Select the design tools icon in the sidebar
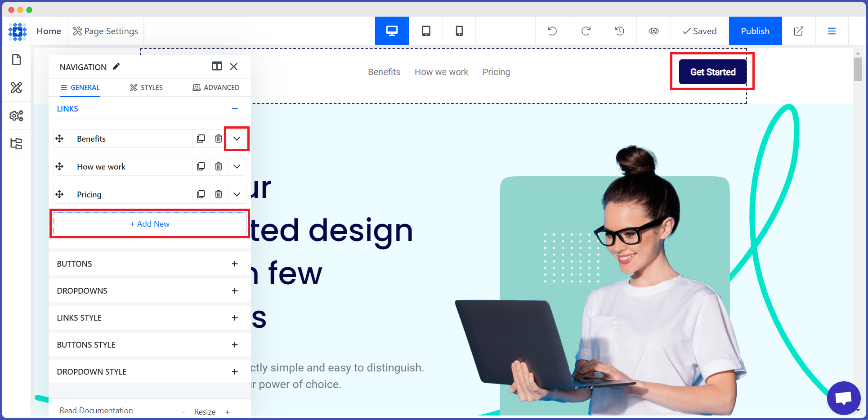This screenshot has width=868, height=420. 17,87
